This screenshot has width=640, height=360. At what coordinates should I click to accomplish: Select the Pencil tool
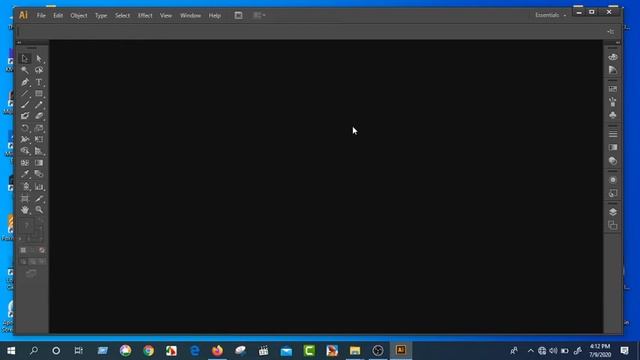click(39, 105)
